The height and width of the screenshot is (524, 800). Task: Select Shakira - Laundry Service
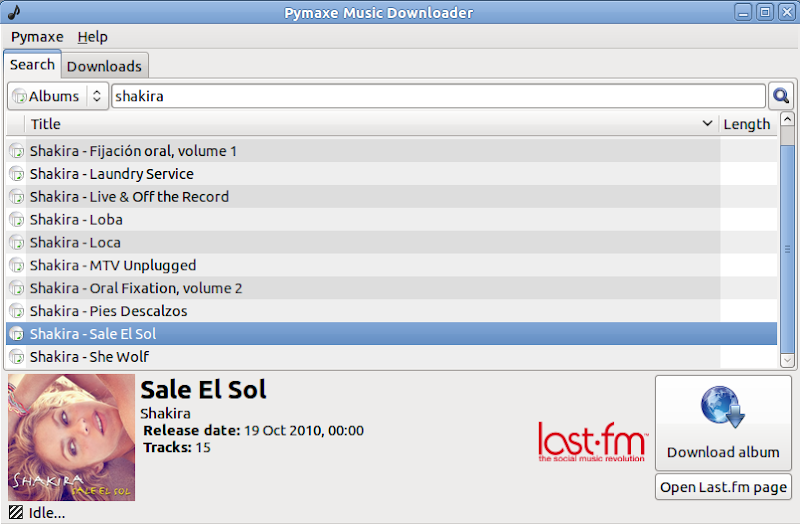(x=391, y=174)
